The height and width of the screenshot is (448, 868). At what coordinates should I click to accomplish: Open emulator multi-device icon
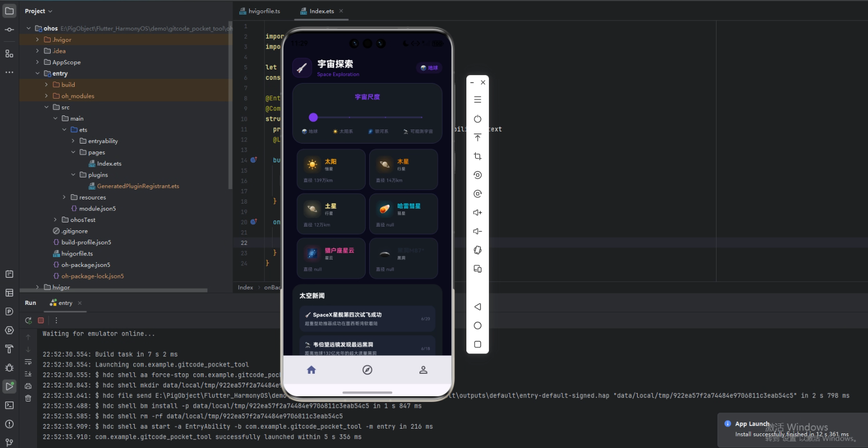click(x=477, y=269)
